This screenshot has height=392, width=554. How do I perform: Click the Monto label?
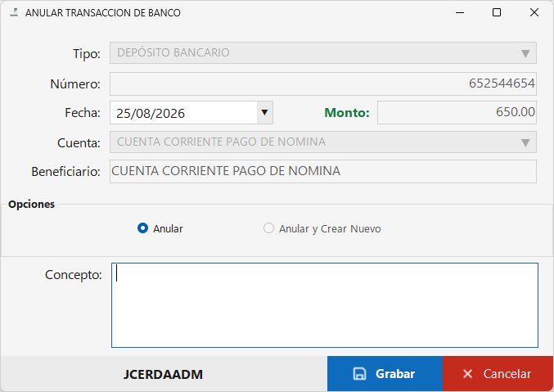pos(347,112)
